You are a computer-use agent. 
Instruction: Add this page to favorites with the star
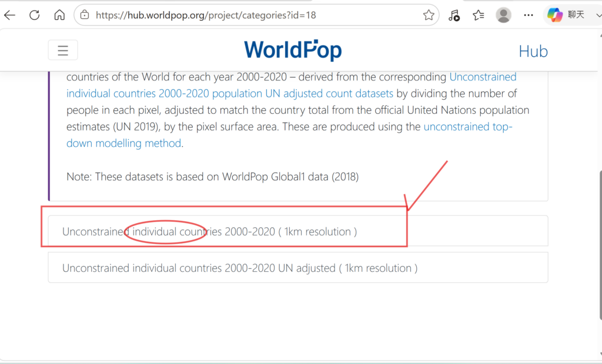[429, 15]
